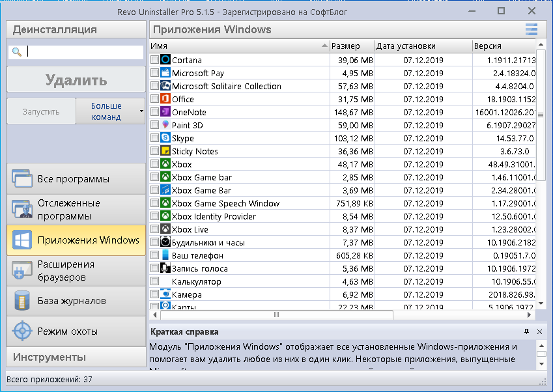This screenshot has height=392, width=553.
Task: Tick the Калькулятор checkbox
Action: 154,281
